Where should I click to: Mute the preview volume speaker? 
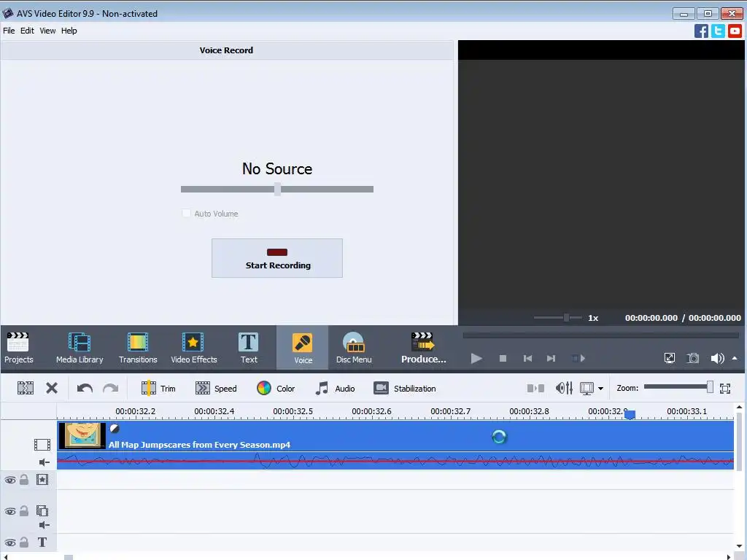717,358
